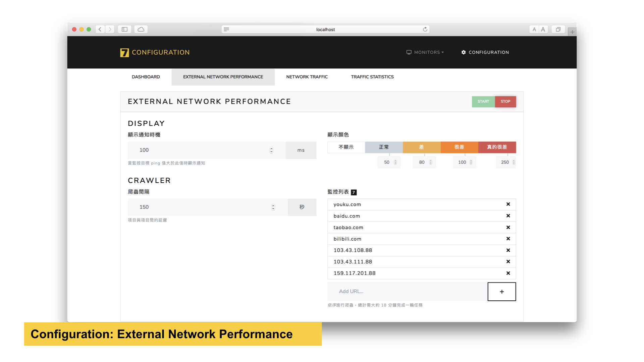
Task: Click the stepper on threshold value 250
Action: pos(514,162)
